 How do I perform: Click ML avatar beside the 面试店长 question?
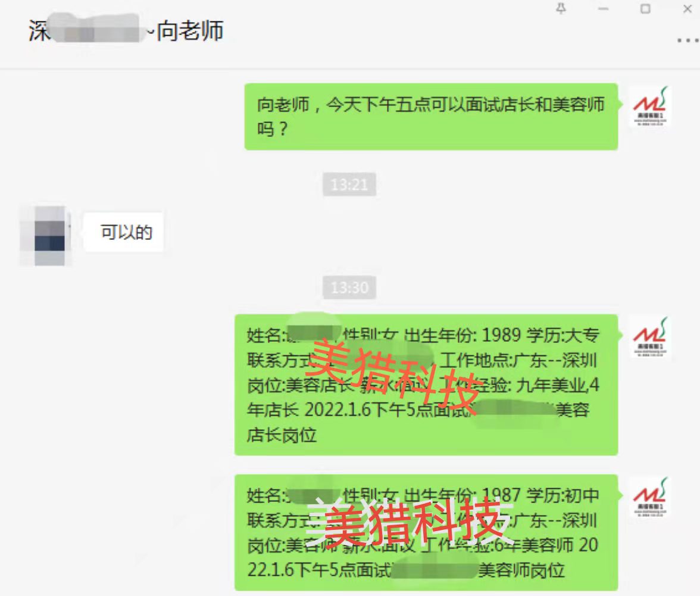[x=650, y=107]
